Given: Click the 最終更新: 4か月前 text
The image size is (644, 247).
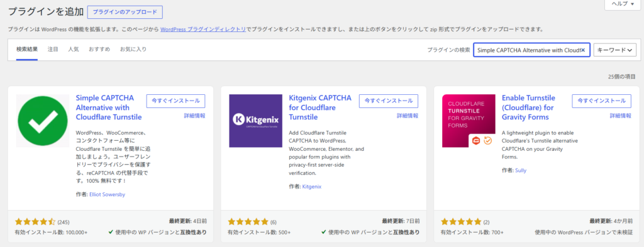Looking at the screenshot, I should (x=611, y=221).
